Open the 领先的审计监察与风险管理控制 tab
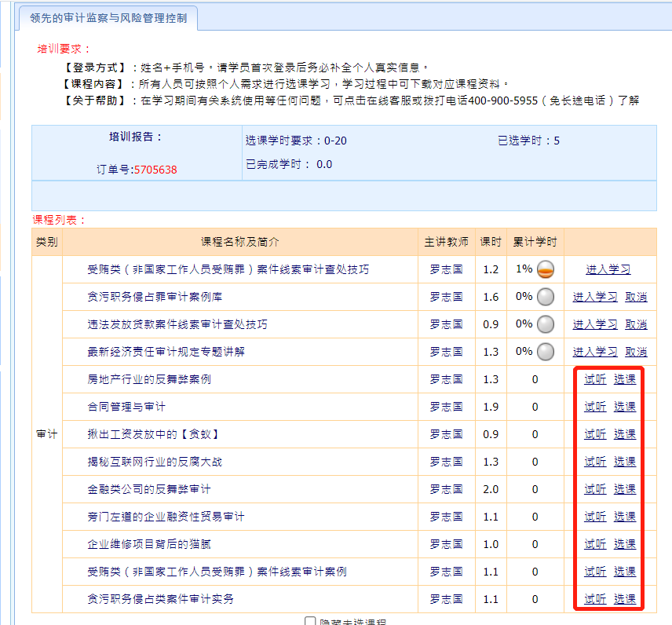The width and height of the screenshot is (672, 625). click(108, 18)
